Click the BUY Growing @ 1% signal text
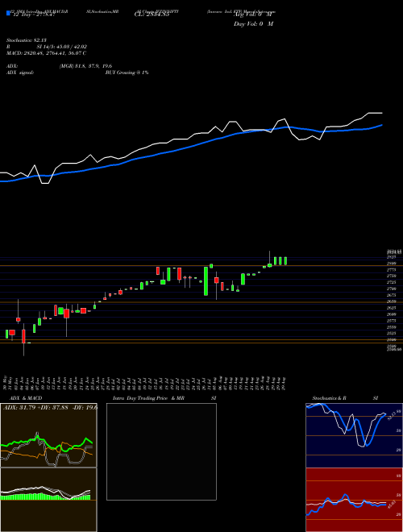 [x=127, y=73]
